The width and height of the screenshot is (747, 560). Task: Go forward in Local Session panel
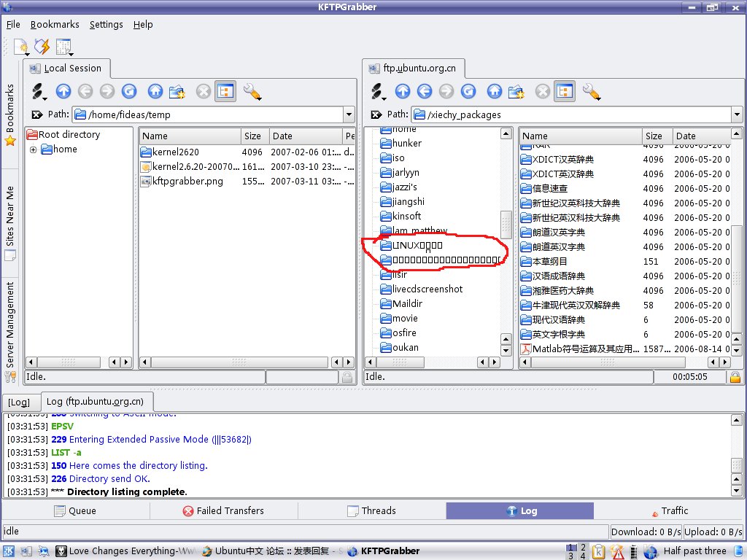pos(107,91)
